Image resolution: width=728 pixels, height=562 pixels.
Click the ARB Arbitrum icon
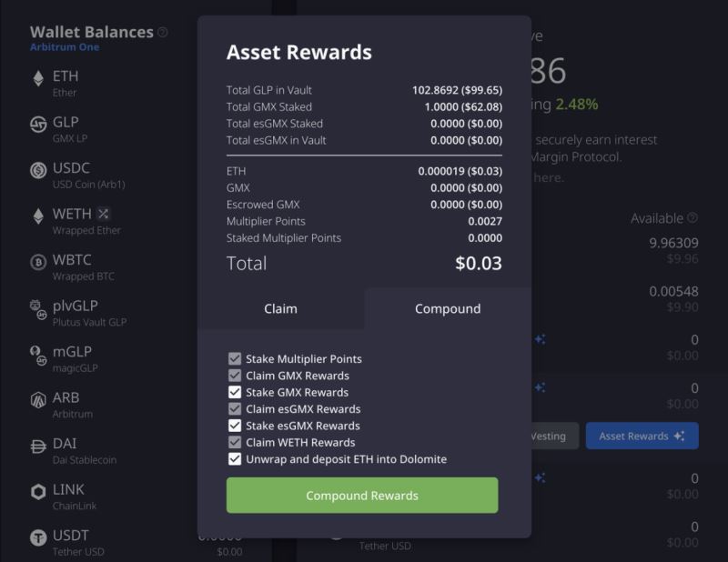38,399
